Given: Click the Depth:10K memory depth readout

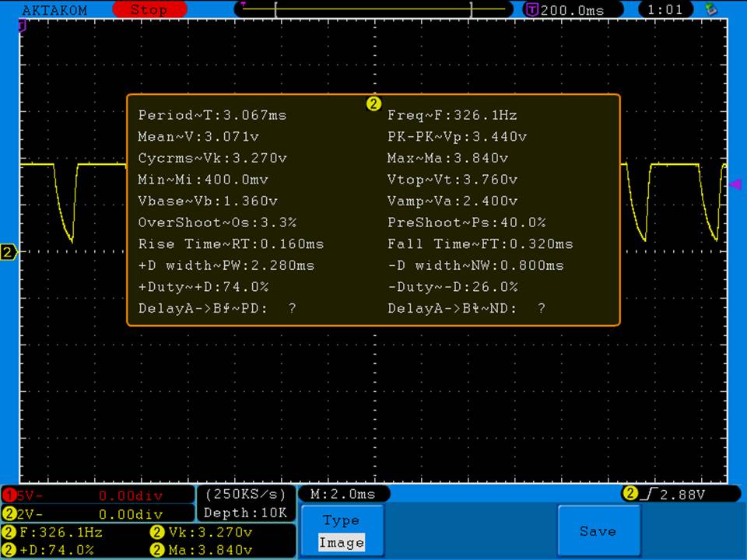Looking at the screenshot, I should coord(245,513).
